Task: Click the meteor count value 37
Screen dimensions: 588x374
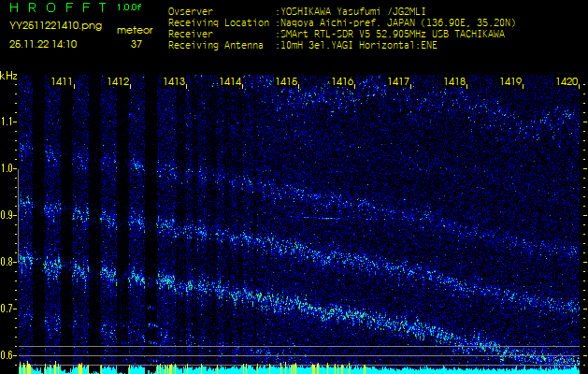Action: pyautogui.click(x=136, y=43)
